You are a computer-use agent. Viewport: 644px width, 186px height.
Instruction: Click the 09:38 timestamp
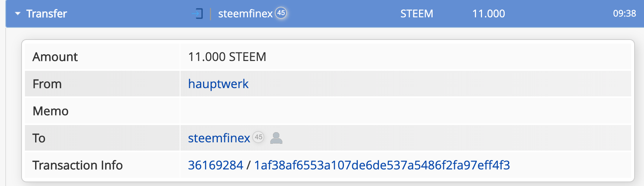[x=624, y=14]
